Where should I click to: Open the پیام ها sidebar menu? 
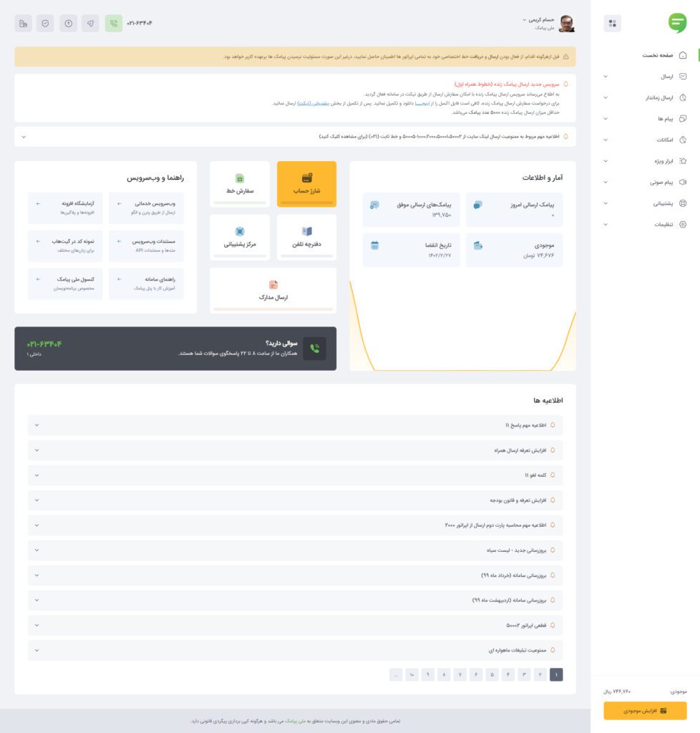point(646,119)
